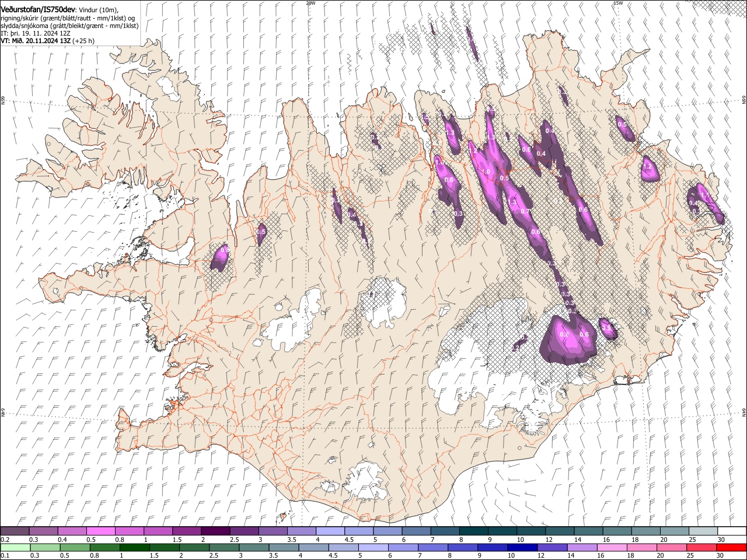Select bottom-row pale green swatch between 0.1 and 0.3

pos(15,548)
